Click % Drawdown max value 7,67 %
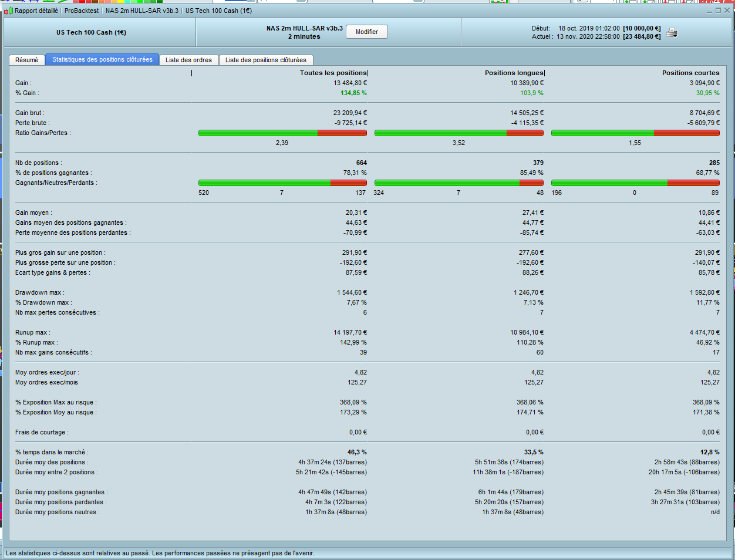 (x=357, y=302)
